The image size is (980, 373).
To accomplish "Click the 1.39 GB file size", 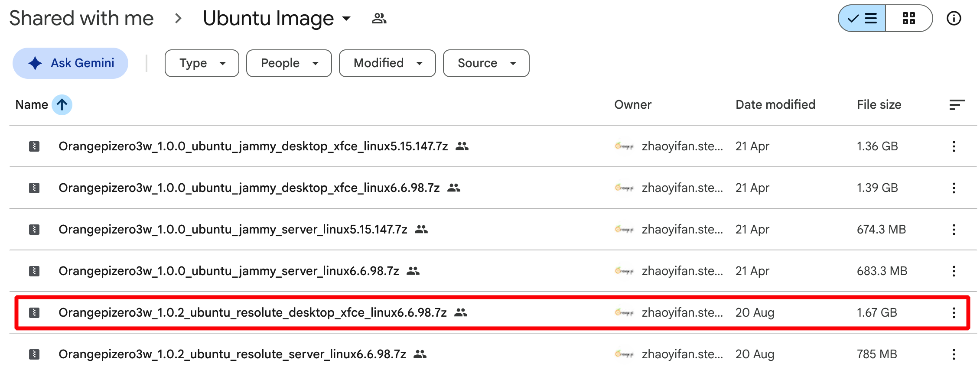I will point(877,188).
